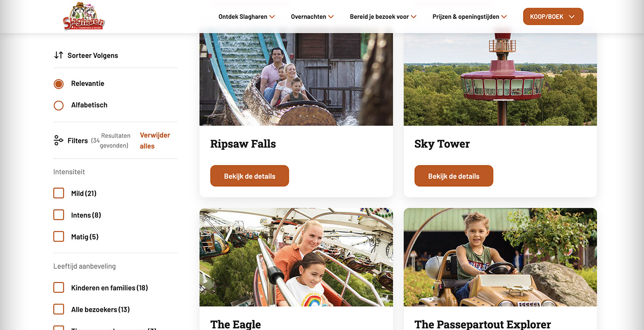
Task: Tick the Matig (5) checkbox
Action: point(58,236)
